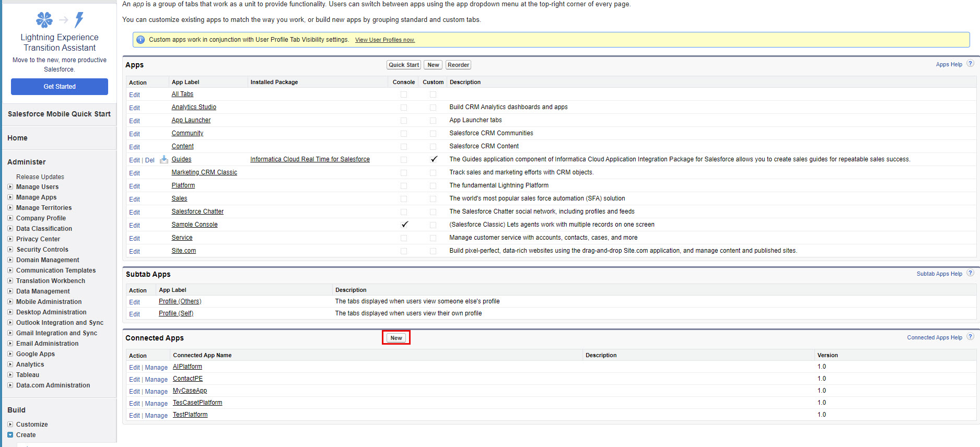
Task: Click Edit for Profile (Others) subtab app
Action: (134, 302)
